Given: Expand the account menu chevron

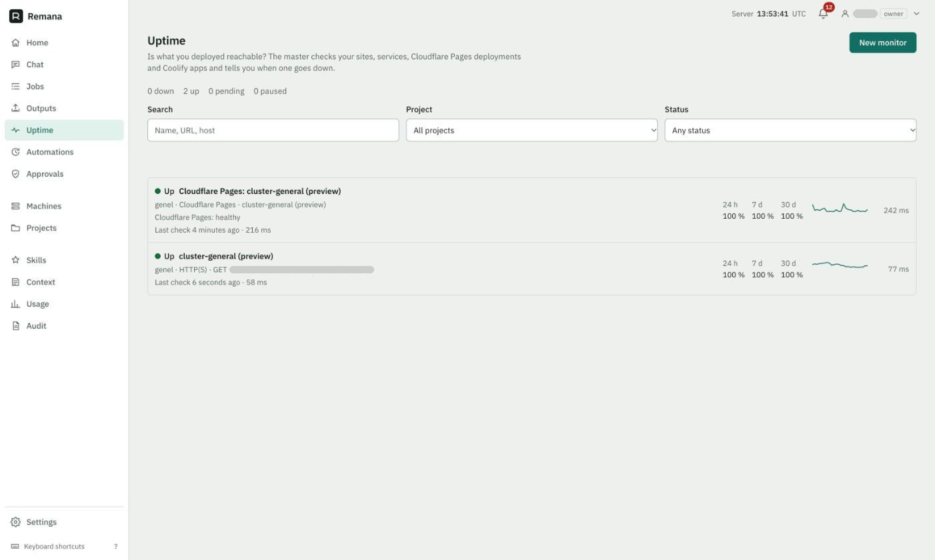Looking at the screenshot, I should (916, 13).
